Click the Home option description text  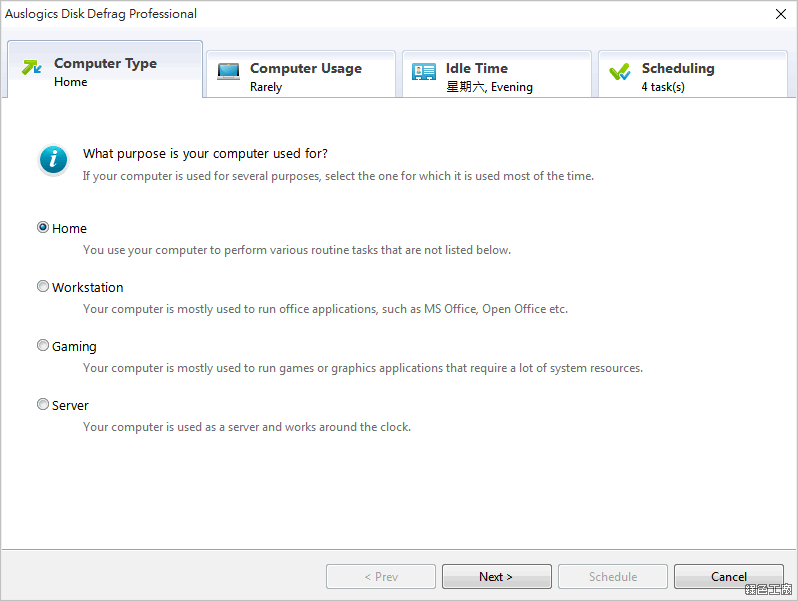click(297, 250)
